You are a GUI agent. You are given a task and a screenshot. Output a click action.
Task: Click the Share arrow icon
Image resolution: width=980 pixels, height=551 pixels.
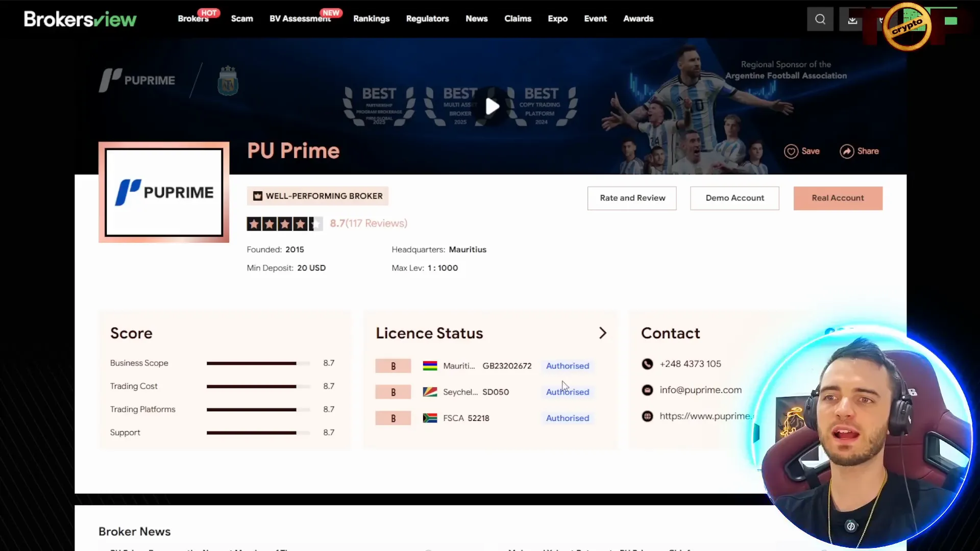coord(847,152)
